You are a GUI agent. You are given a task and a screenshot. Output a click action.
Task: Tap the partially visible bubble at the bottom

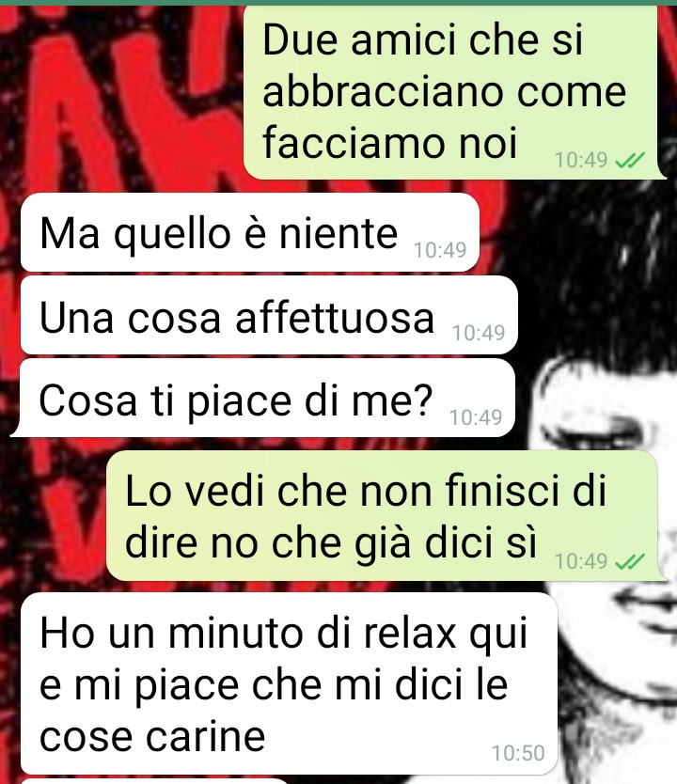click(x=155, y=781)
